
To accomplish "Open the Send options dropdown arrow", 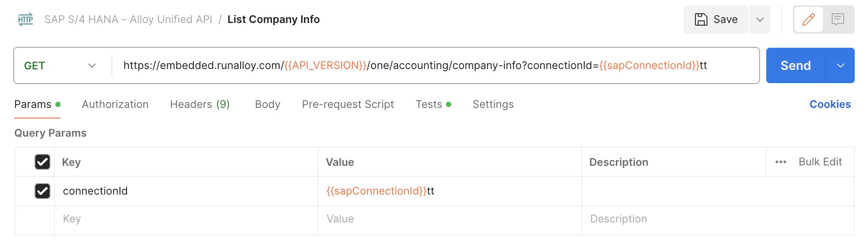I will (840, 66).
